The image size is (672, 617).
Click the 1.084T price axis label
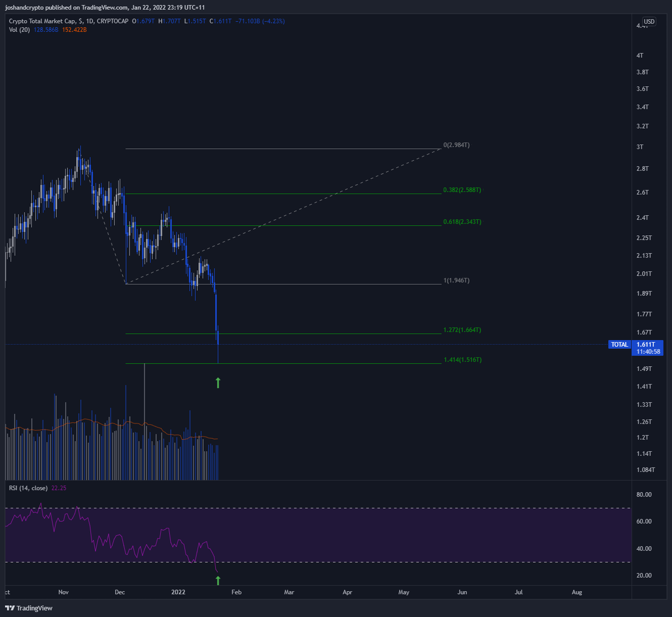click(x=646, y=470)
